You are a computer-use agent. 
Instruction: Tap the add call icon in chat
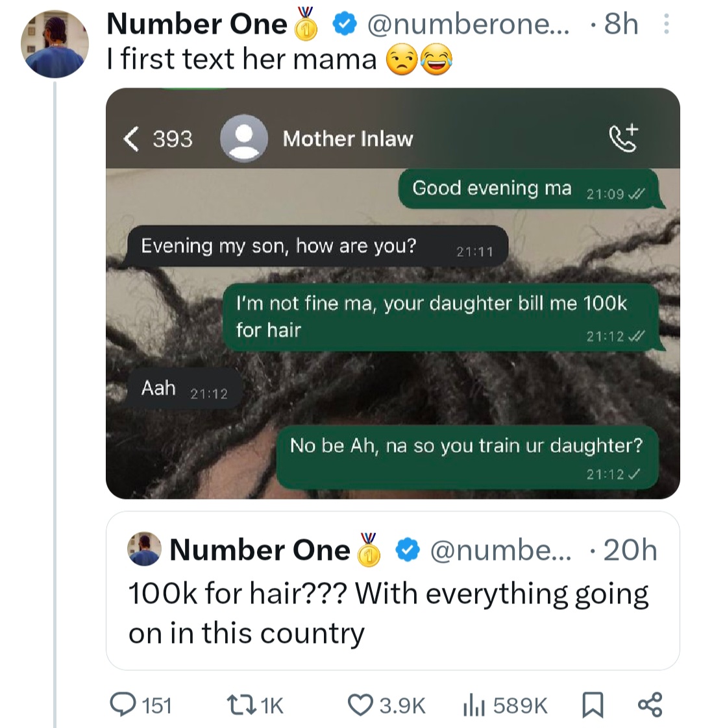pos(623,138)
